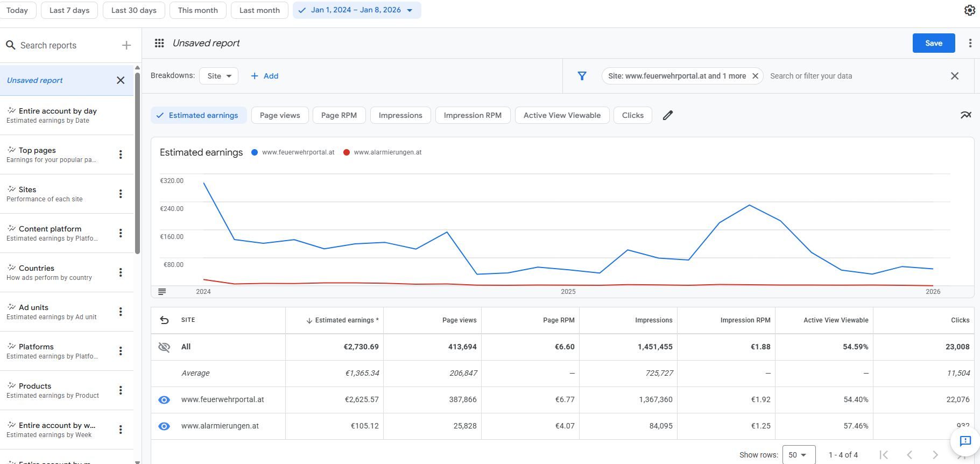This screenshot has height=464, width=980.
Task: Select the Page views metric tab
Action: click(280, 115)
